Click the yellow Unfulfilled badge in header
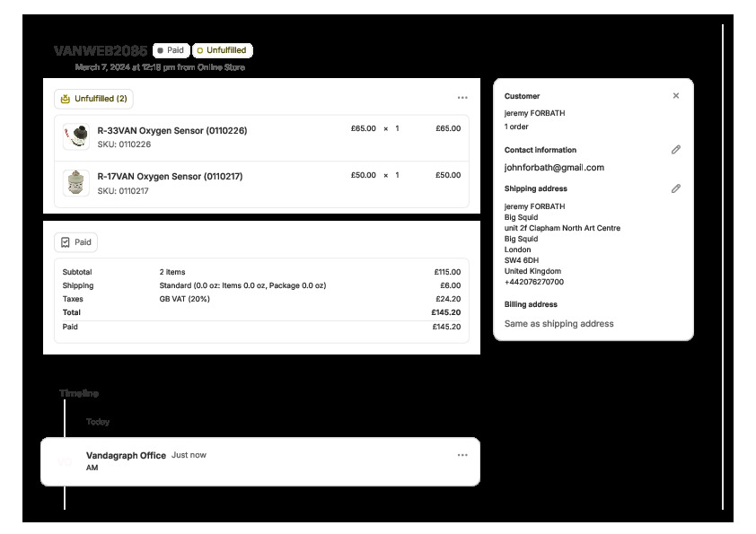This screenshot has height=534, width=756. click(x=222, y=50)
